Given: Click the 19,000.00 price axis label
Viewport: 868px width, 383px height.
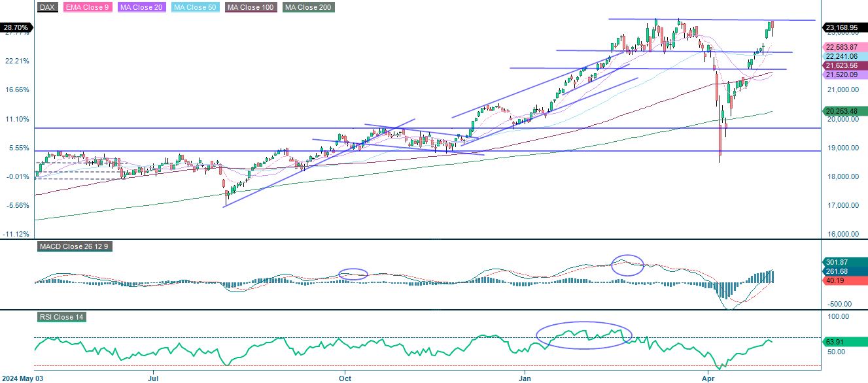Looking at the screenshot, I should coord(842,148).
